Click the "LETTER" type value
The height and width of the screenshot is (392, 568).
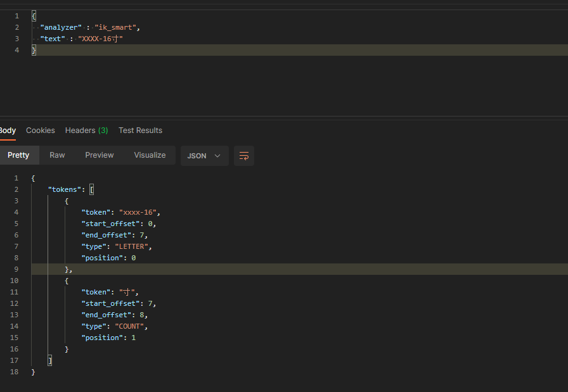[131, 246]
